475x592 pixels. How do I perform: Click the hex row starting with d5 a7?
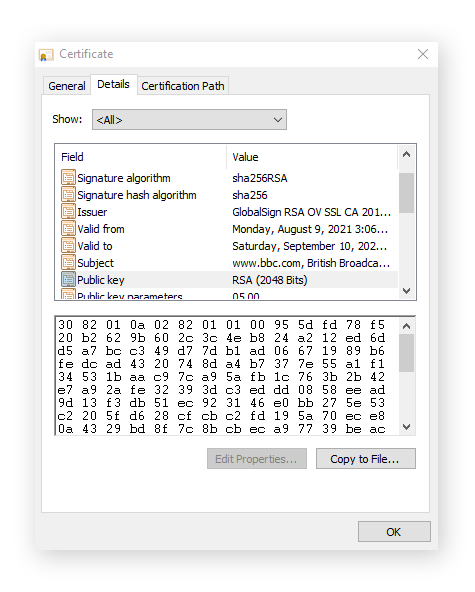point(221,351)
